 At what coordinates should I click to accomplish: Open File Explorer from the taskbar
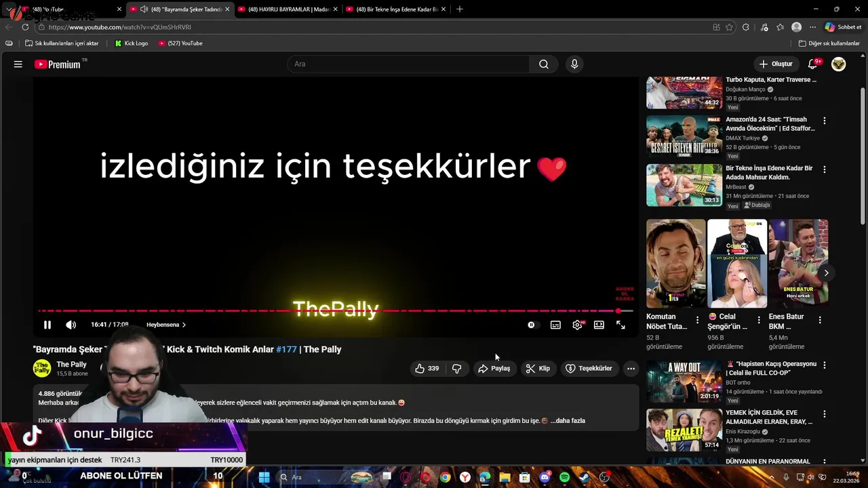[x=505, y=477]
